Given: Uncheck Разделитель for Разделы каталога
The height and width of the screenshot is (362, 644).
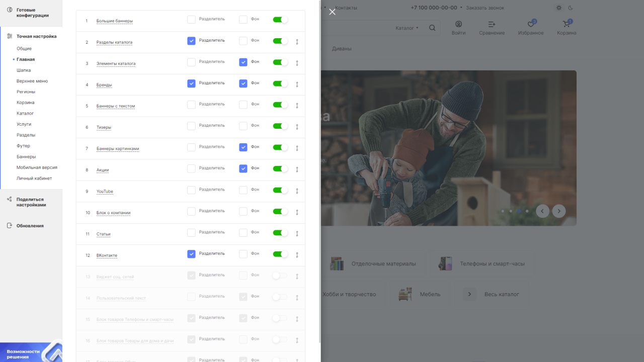Looking at the screenshot, I should pos(191,41).
